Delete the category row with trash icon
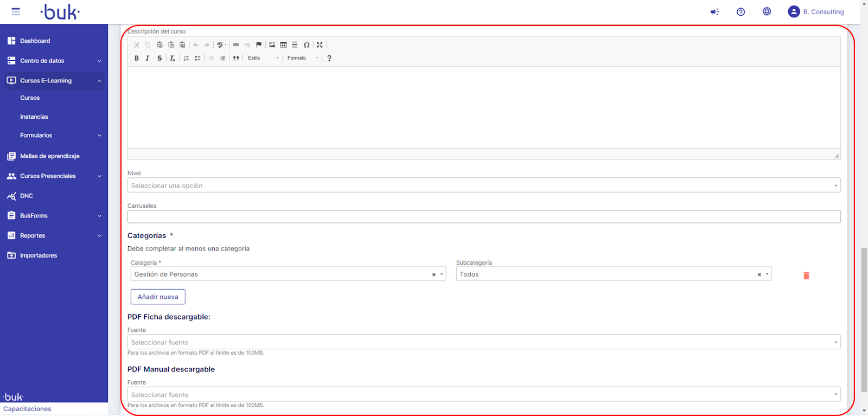The image size is (868, 416). [806, 276]
